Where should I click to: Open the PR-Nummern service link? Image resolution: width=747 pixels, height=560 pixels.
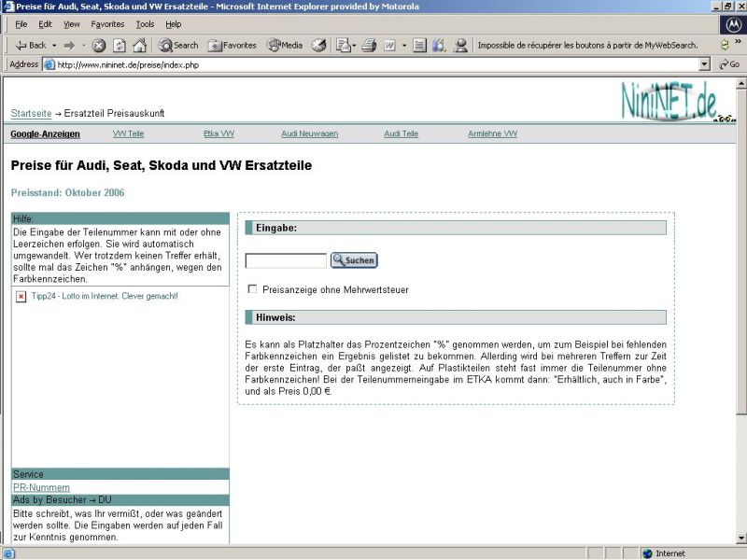[x=41, y=487]
